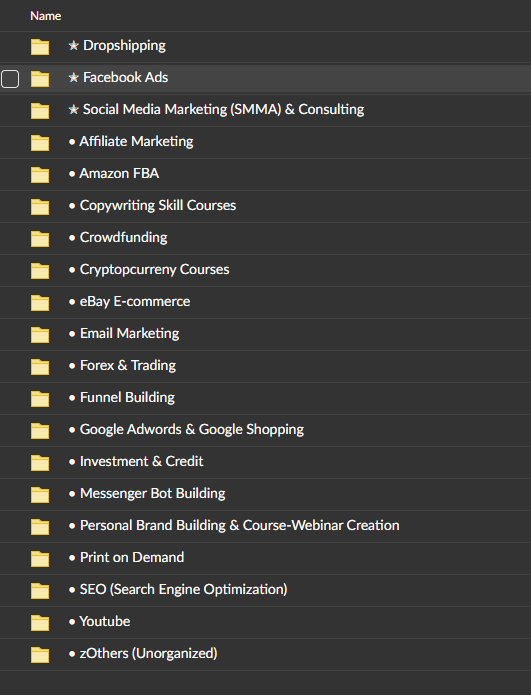Click the Print on Demand folder icon
The height and width of the screenshot is (695, 531).
pos(40,558)
